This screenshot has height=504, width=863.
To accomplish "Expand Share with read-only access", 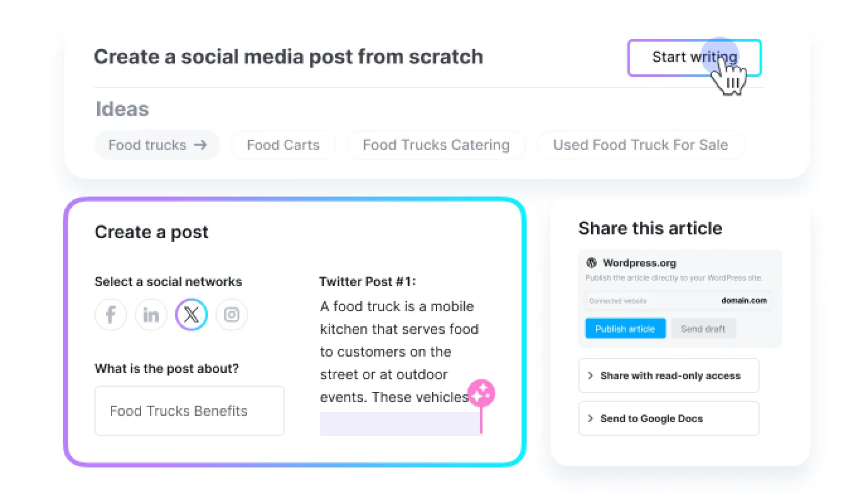I will 668,375.
